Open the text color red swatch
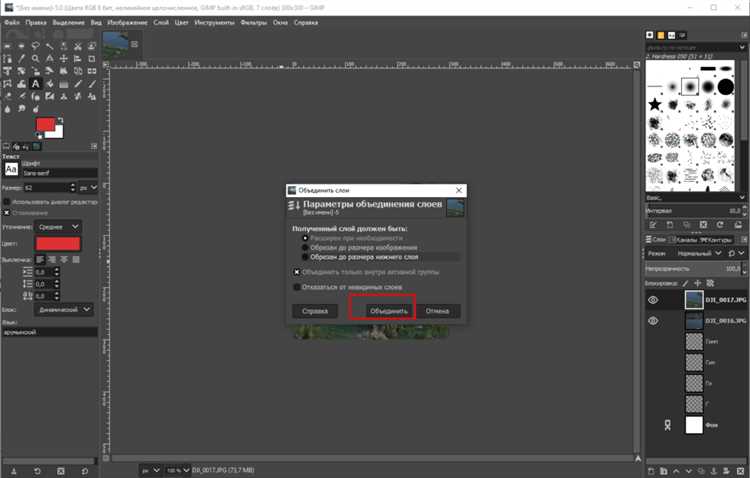This screenshot has height=478, width=750. coord(58,244)
